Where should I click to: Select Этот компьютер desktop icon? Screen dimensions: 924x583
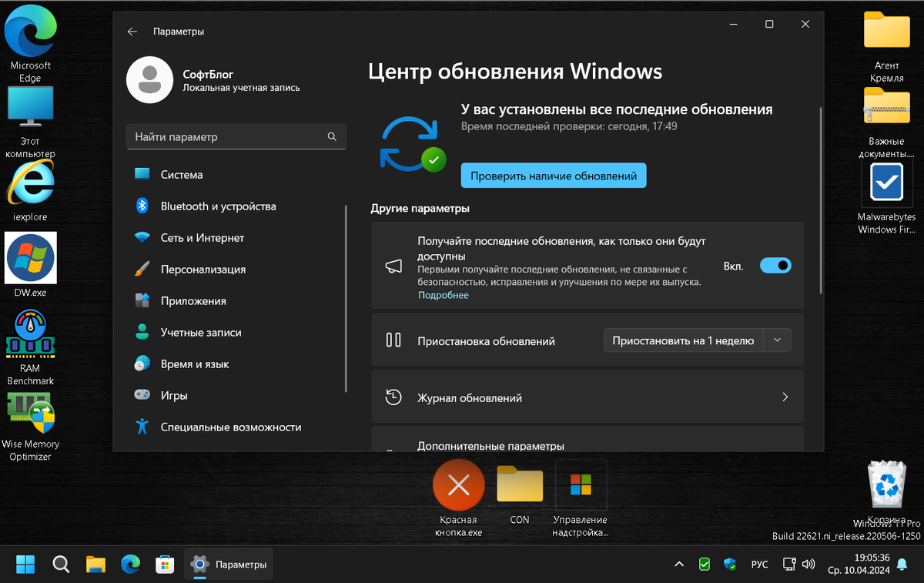coord(30,122)
